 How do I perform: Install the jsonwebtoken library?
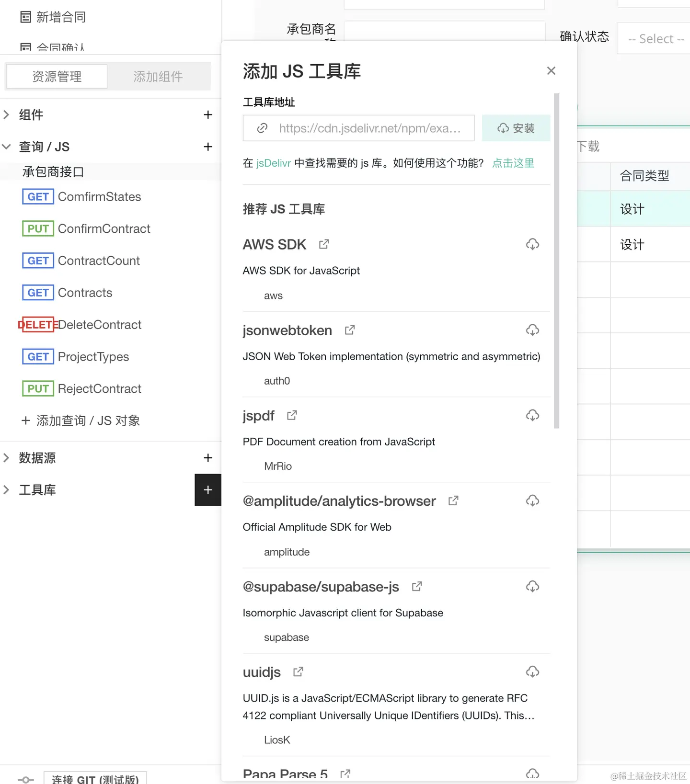coord(532,330)
